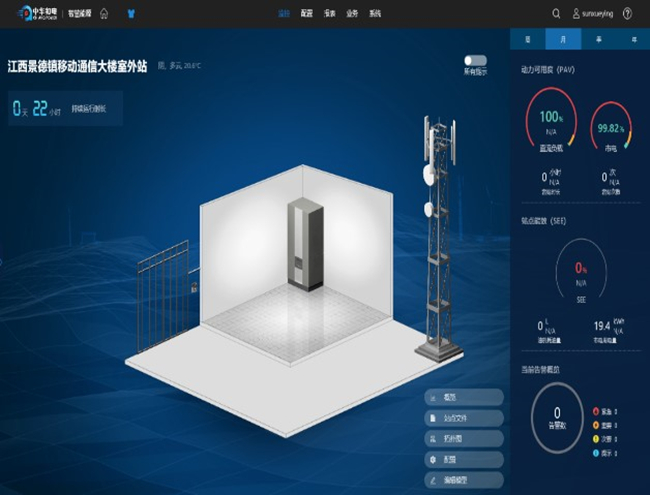Switch to the first period tab (日)
The width and height of the screenshot is (650, 495).
pos(528,39)
